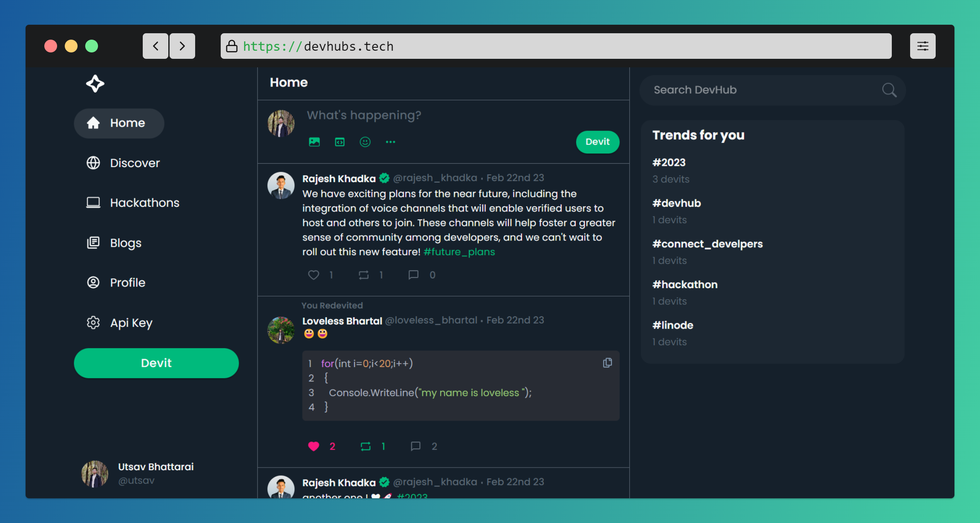
Task: Open the browser settings sliders icon
Action: (x=922, y=46)
